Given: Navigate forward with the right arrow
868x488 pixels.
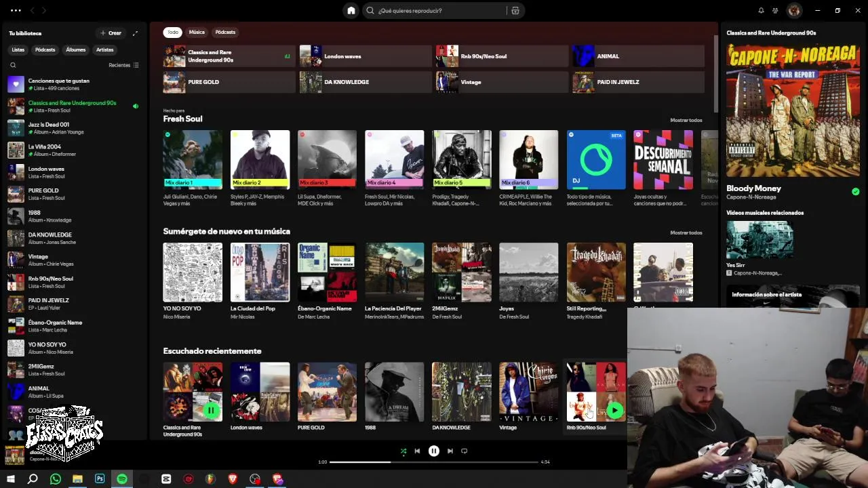Looking at the screenshot, I should click(x=44, y=10).
